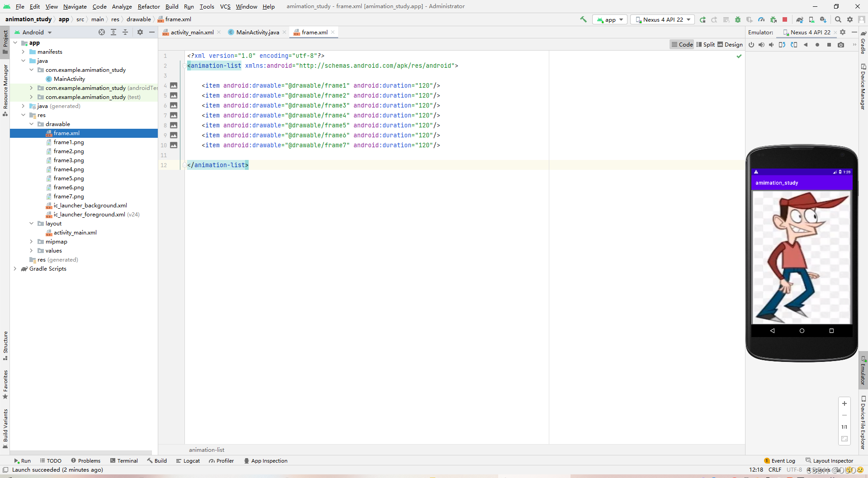
Task: Click emulator toolbar Back triangle icon
Action: 806,45
